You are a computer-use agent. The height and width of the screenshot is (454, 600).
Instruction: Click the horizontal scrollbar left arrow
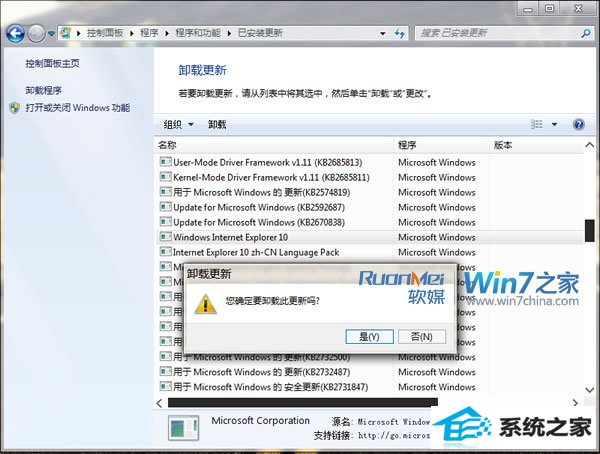click(x=160, y=403)
